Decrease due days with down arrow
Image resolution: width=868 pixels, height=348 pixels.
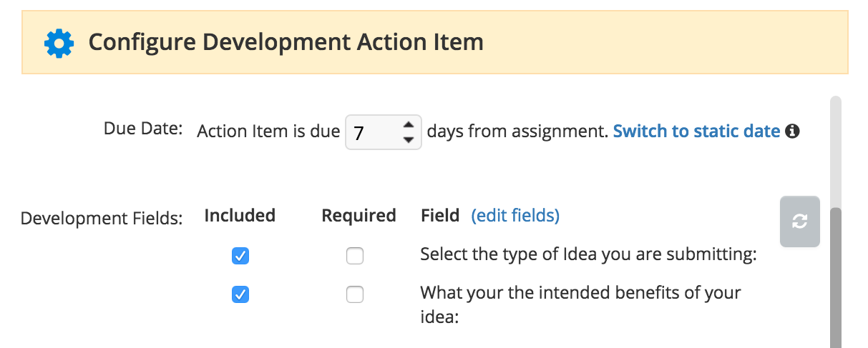click(x=408, y=139)
